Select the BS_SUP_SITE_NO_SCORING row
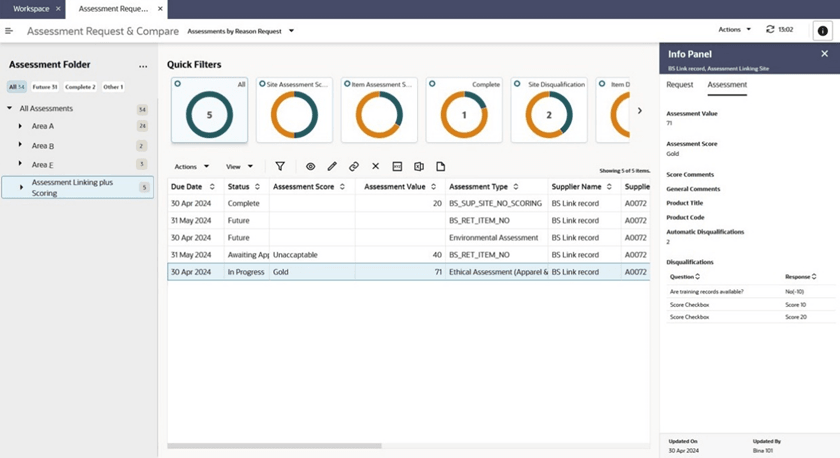 (408, 204)
